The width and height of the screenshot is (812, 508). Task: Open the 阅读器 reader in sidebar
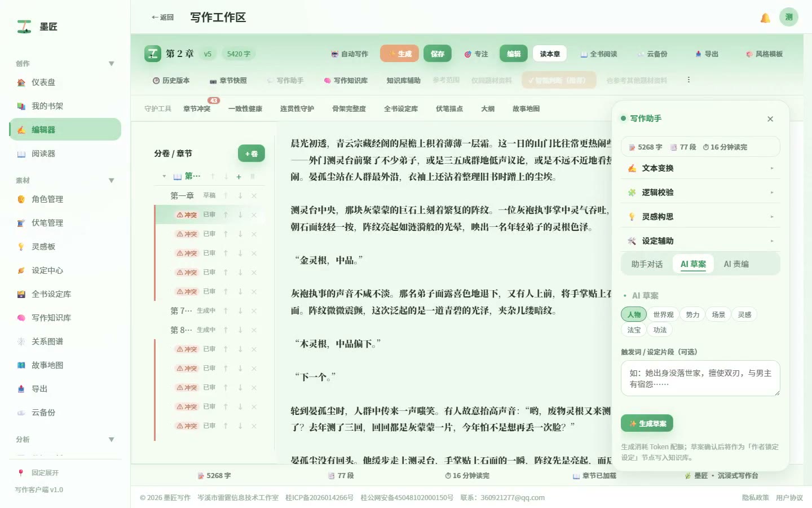(x=65, y=154)
